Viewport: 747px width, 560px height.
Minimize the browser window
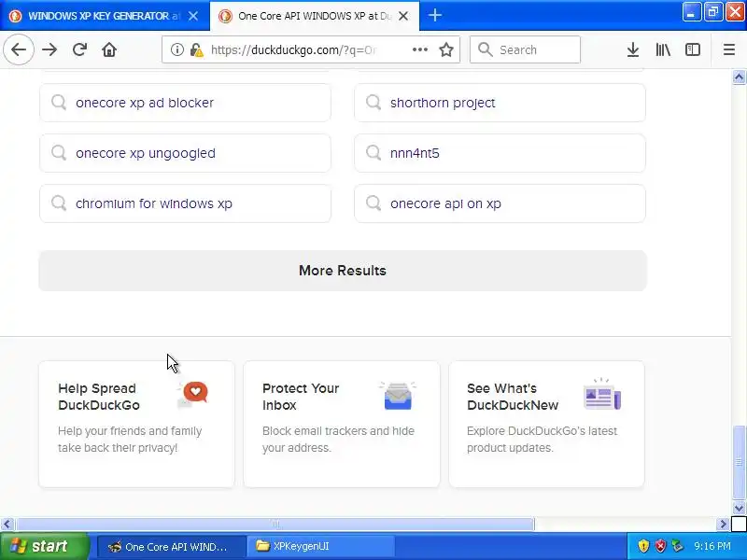click(x=692, y=12)
